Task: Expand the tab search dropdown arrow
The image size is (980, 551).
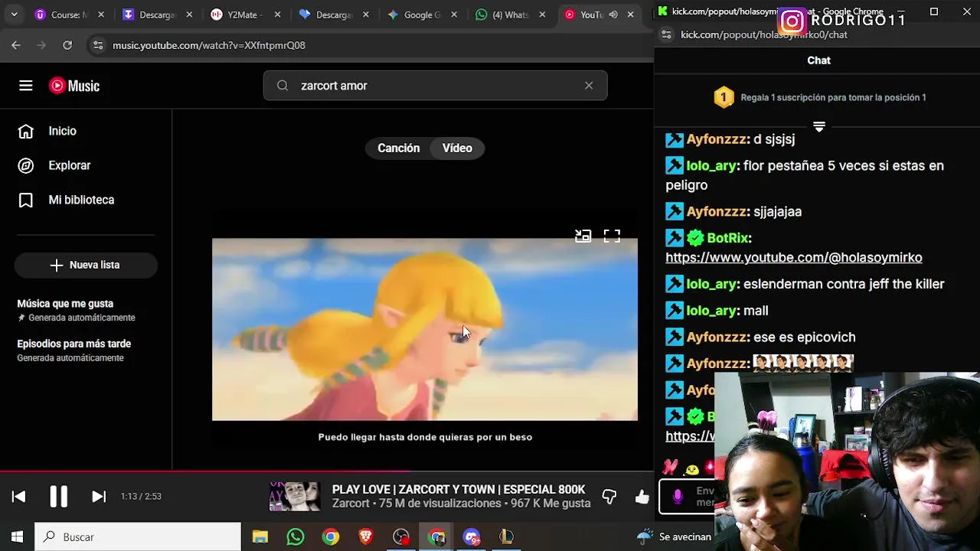Action: pos(15,15)
